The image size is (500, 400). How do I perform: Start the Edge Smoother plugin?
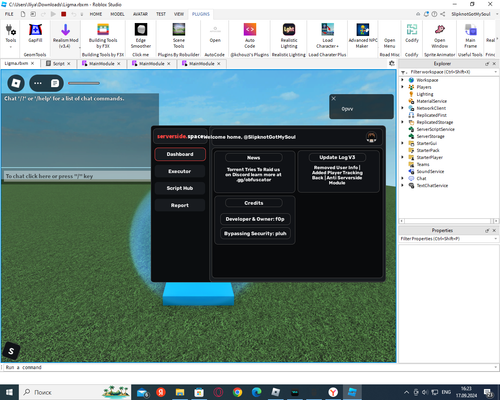pyautogui.click(x=141, y=36)
